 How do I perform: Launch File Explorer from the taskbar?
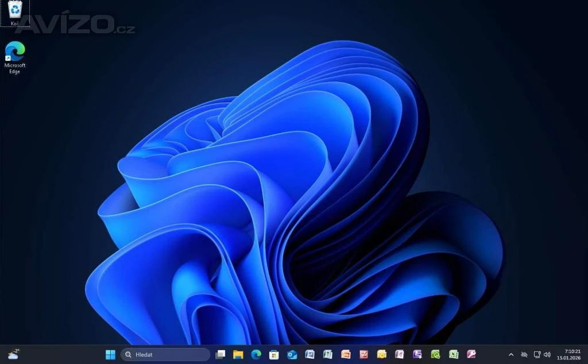coord(238,355)
